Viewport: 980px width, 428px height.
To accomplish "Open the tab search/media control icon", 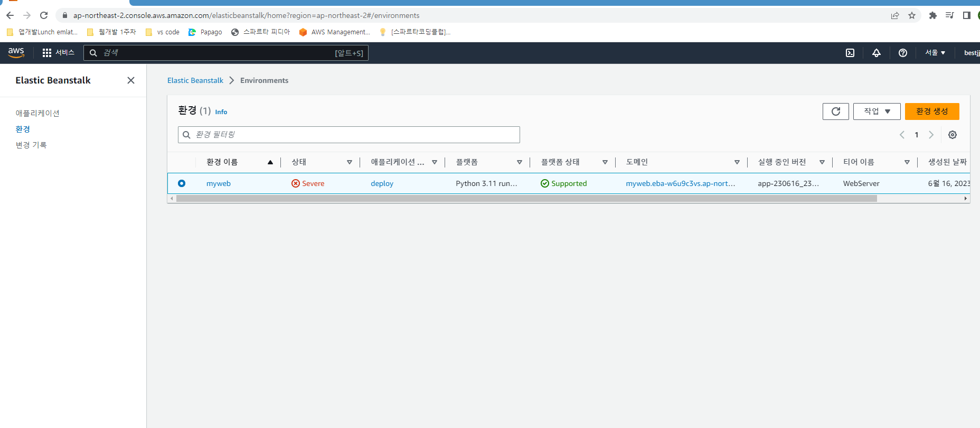I will click(x=950, y=15).
